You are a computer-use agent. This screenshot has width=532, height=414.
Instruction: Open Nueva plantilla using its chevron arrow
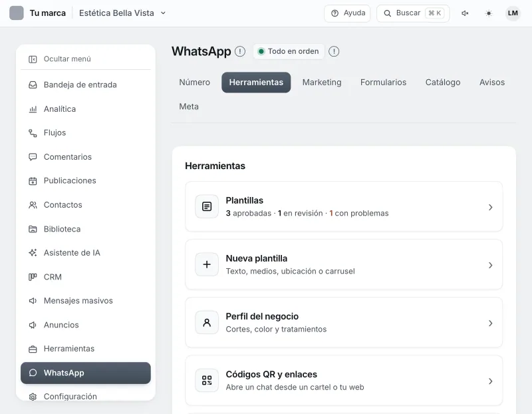click(490, 266)
